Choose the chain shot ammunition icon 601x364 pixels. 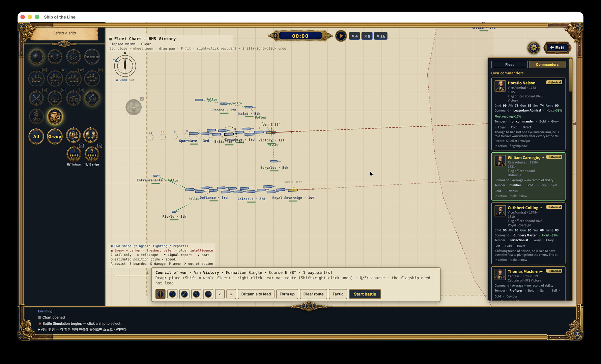tap(55, 57)
